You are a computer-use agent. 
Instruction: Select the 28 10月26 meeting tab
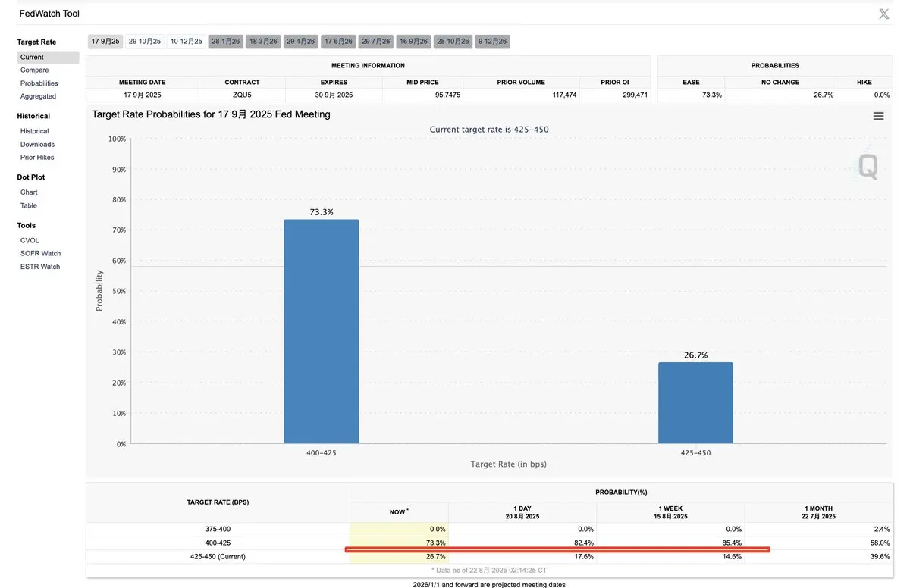[x=453, y=42]
